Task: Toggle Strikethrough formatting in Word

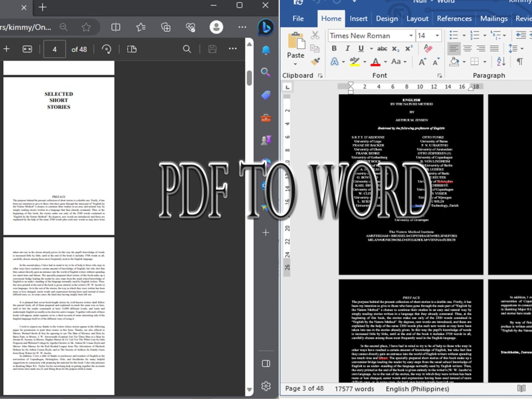Action: 382,48
